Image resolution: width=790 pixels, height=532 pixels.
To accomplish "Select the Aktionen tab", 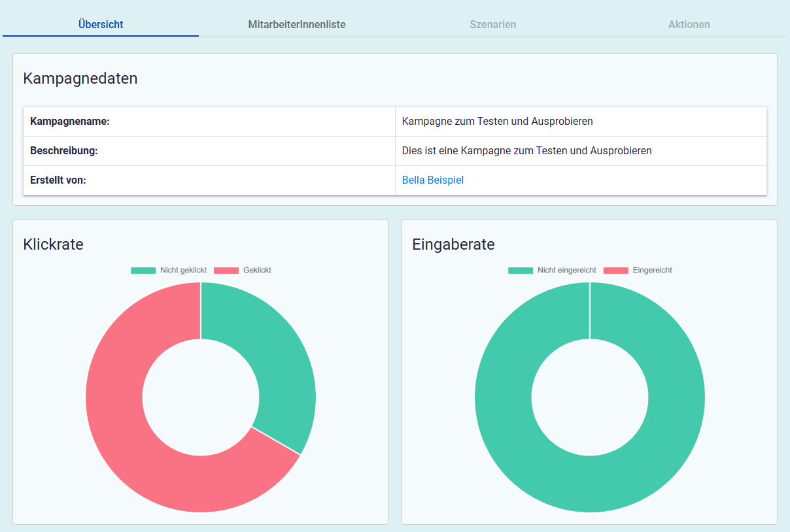I will point(689,25).
